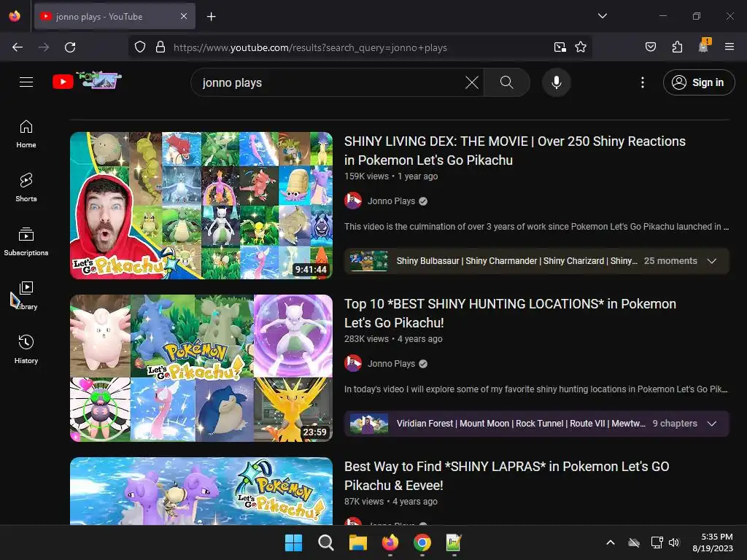Open the taskbar clock showing 5:35 PM

713,542
